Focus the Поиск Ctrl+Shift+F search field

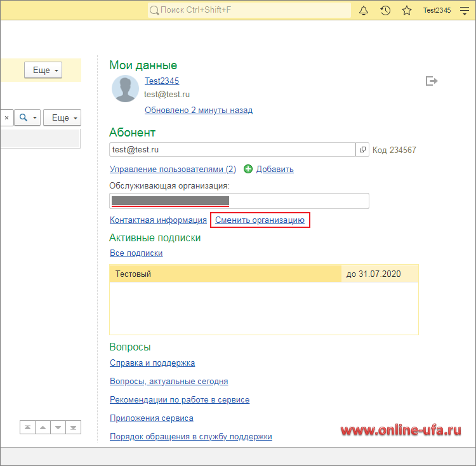(249, 10)
